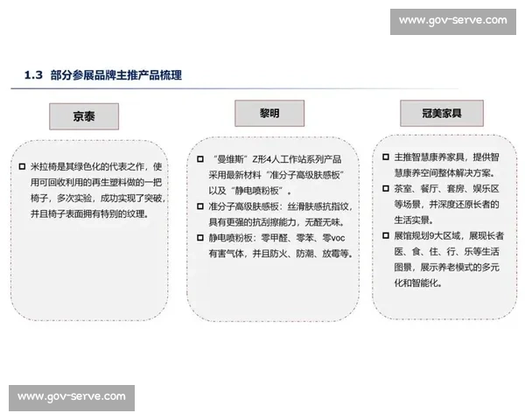525x420 pixels.
Task: Click the line 采用最新材料“准分子高级肤感板”
Action: (x=276, y=175)
